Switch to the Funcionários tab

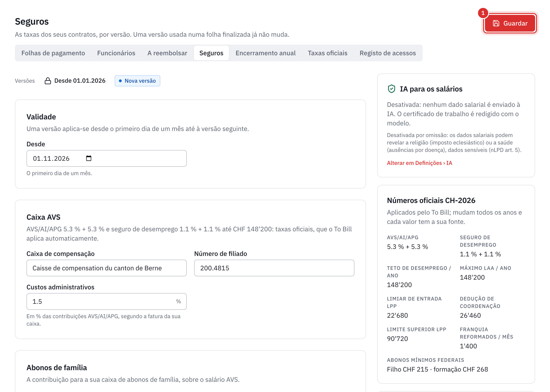(x=116, y=53)
